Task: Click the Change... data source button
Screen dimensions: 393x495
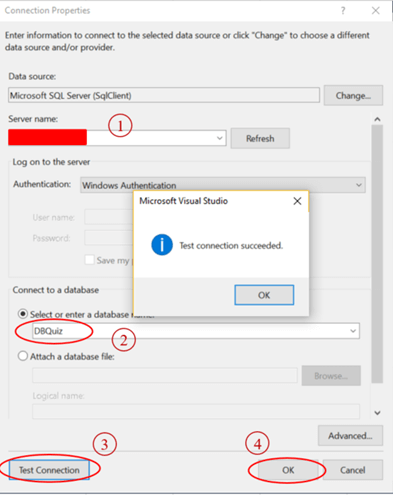Action: coord(353,96)
